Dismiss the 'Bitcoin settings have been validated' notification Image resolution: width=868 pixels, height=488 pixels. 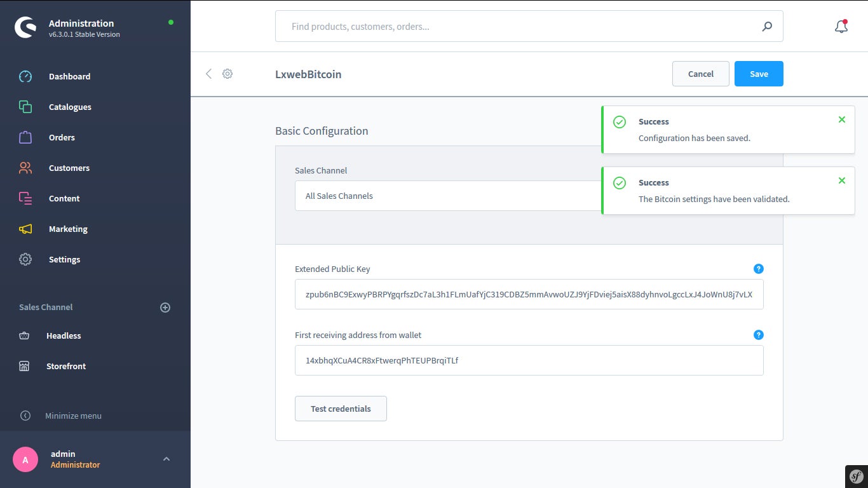click(x=842, y=180)
